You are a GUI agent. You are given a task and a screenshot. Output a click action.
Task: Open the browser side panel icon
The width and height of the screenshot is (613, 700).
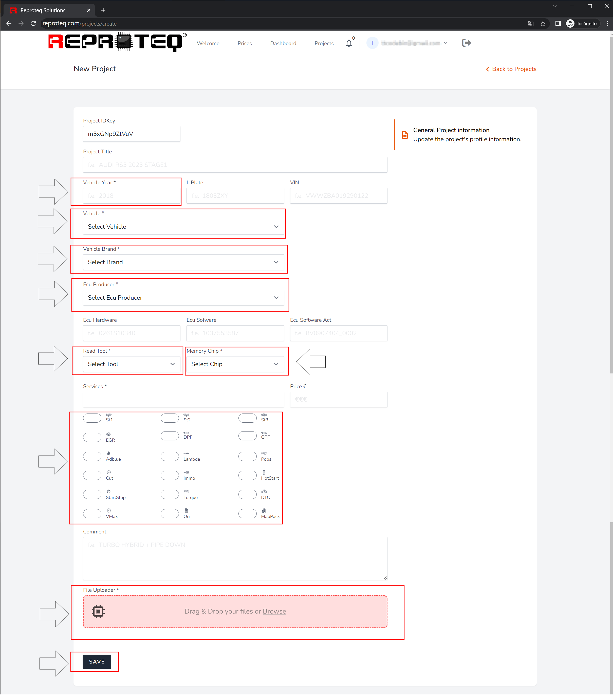coord(558,24)
